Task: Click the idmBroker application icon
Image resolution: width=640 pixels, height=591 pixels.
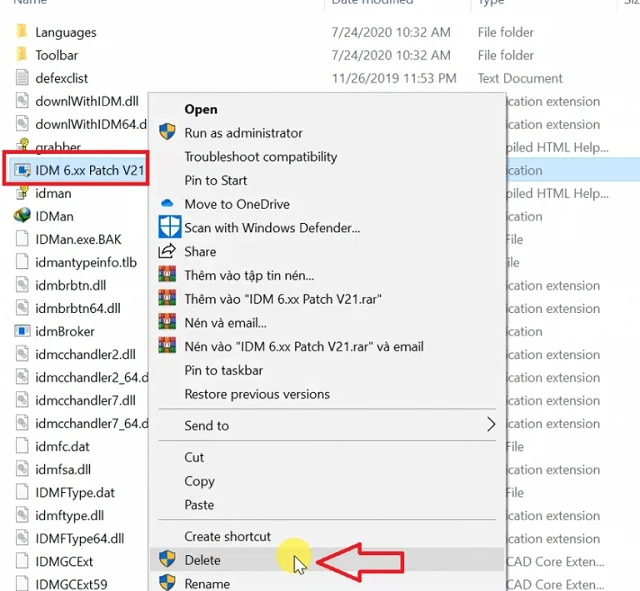Action: (x=22, y=331)
